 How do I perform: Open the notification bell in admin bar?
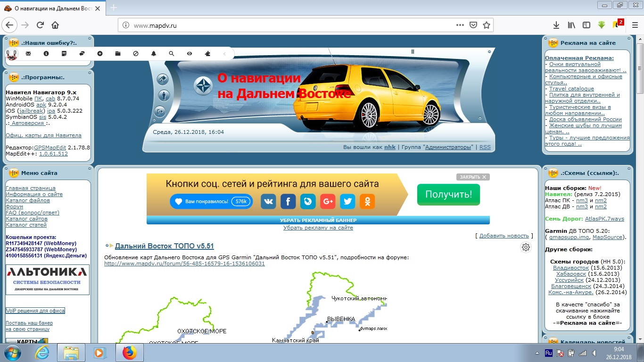point(154,54)
